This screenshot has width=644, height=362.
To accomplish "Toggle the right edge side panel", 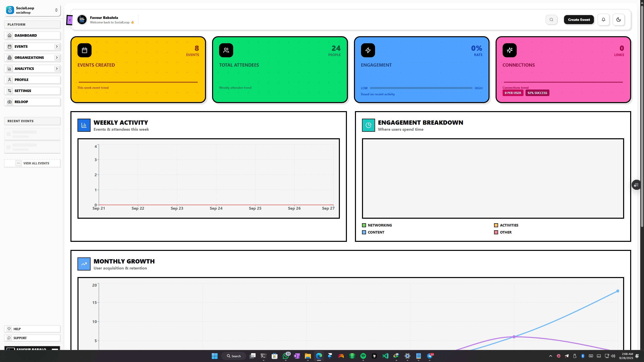I will pyautogui.click(x=636, y=185).
